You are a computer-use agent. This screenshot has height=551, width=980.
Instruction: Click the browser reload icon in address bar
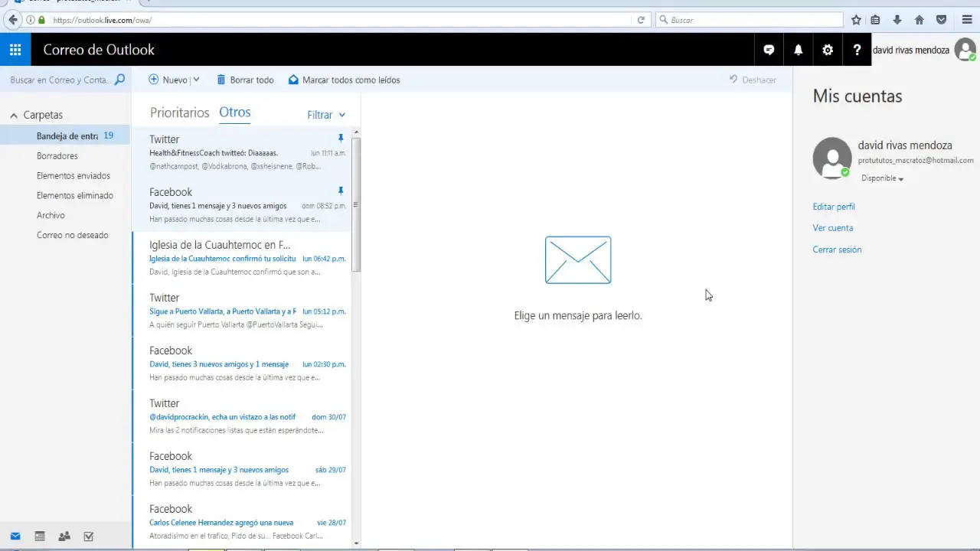pyautogui.click(x=641, y=20)
